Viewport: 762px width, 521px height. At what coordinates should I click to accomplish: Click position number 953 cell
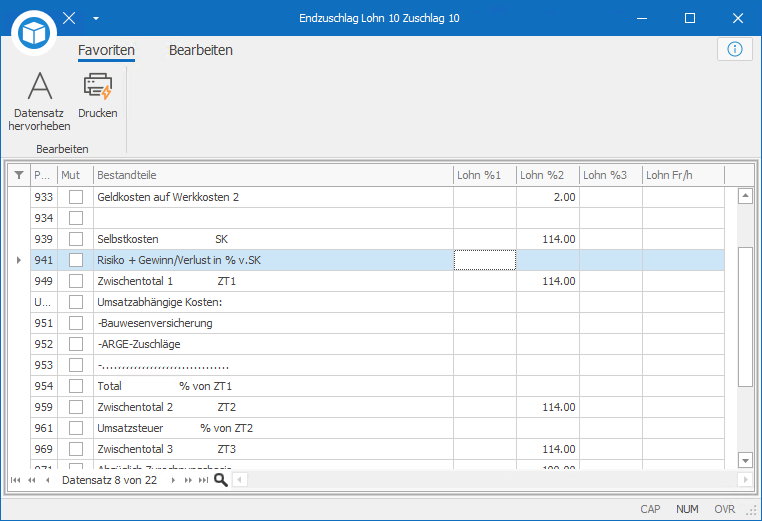(x=44, y=365)
